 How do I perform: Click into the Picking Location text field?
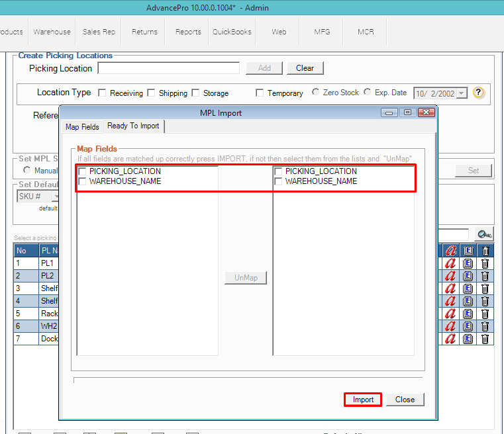pyautogui.click(x=168, y=68)
